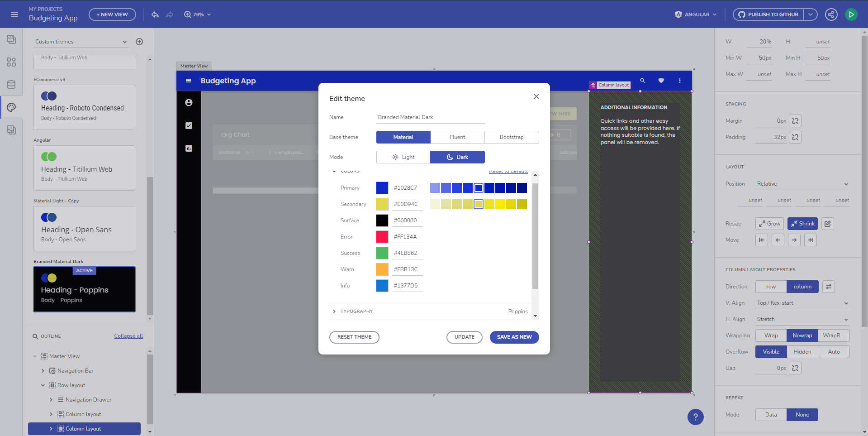The height and width of the screenshot is (436, 868).
Task: Click the Reset to default link
Action: click(x=508, y=171)
